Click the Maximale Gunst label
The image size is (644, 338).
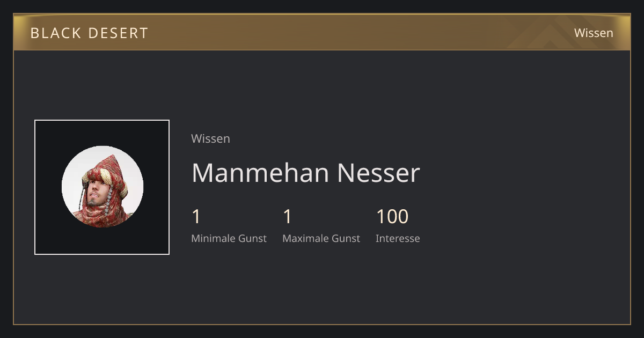click(321, 238)
